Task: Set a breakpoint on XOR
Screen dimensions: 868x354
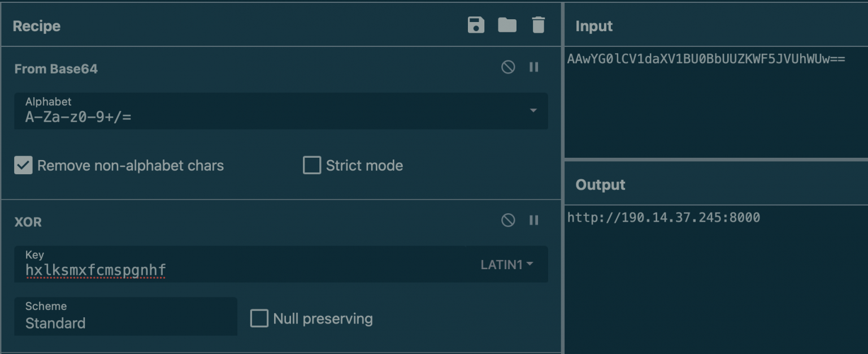Action: click(533, 220)
